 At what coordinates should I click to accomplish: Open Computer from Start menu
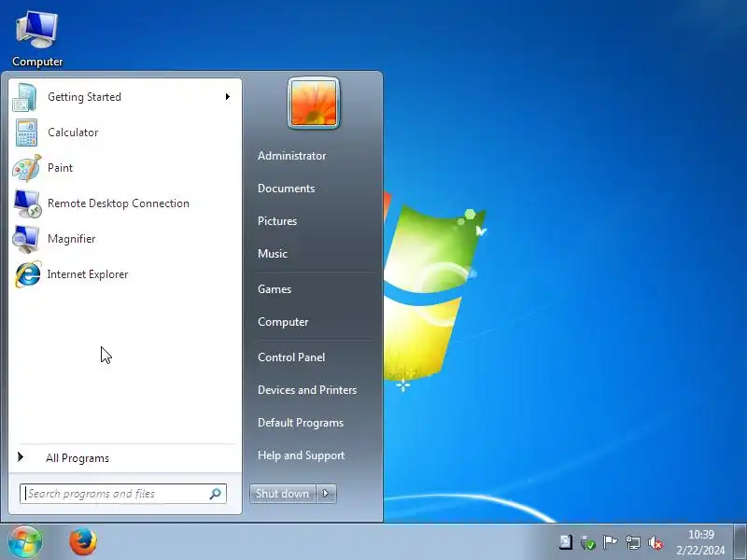283,322
